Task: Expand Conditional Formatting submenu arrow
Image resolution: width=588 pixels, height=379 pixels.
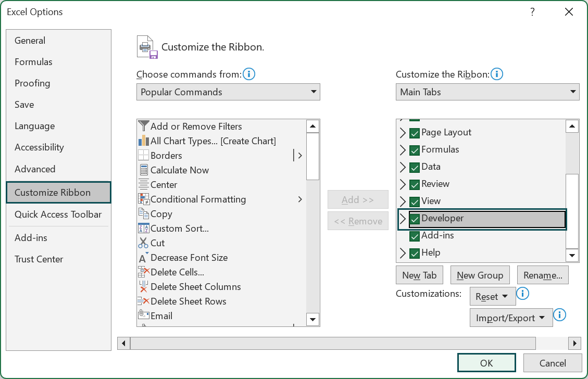Action: (x=299, y=199)
